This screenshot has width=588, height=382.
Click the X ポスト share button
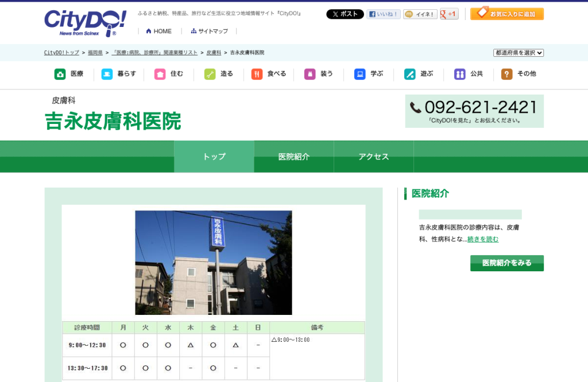[345, 14]
